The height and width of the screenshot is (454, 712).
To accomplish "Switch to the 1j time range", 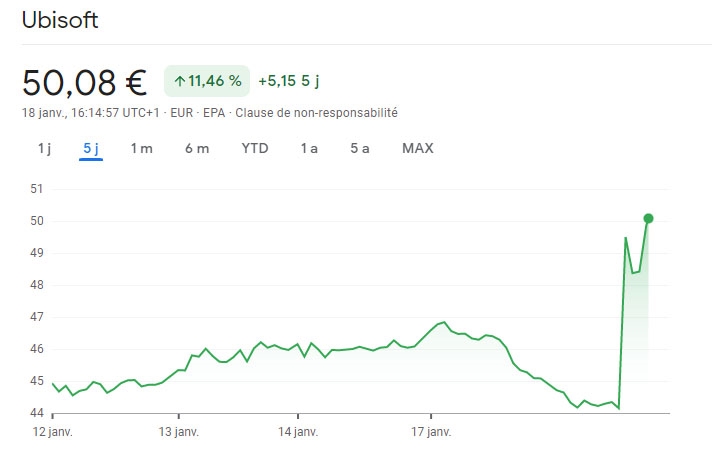I will pos(44,149).
